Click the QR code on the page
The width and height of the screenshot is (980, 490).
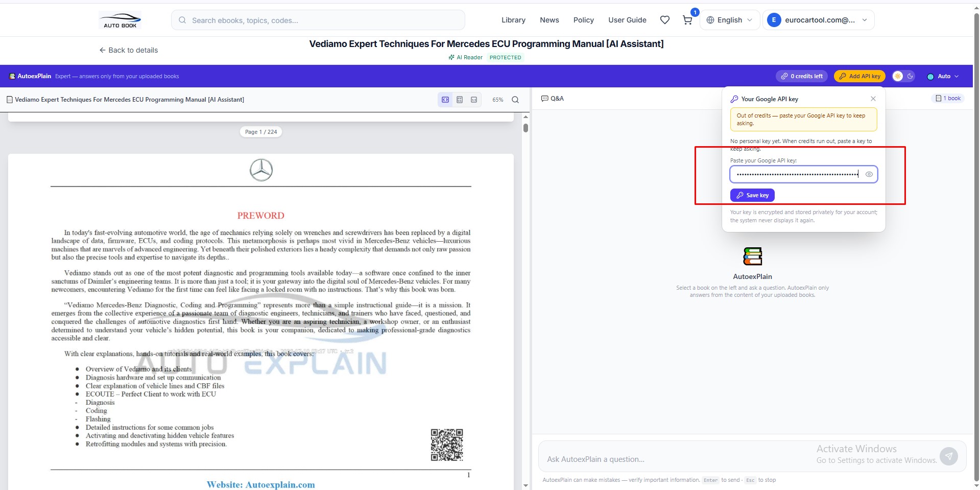[447, 445]
